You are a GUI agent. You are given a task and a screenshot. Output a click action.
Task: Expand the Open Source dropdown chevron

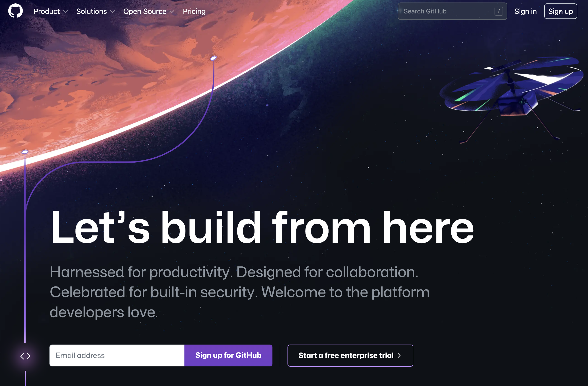click(x=172, y=12)
